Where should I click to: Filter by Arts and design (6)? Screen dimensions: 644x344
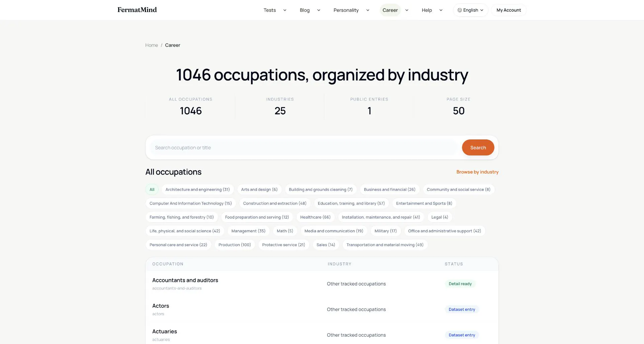[259, 190]
